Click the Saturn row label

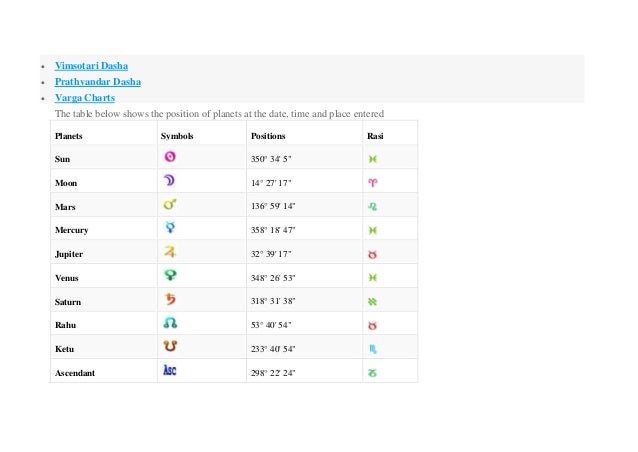pyautogui.click(x=68, y=301)
